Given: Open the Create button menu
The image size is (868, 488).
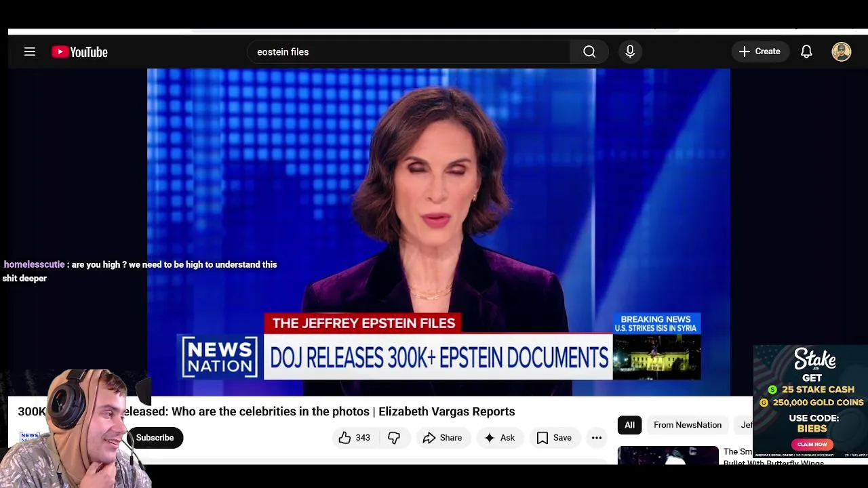Looking at the screenshot, I should point(759,52).
